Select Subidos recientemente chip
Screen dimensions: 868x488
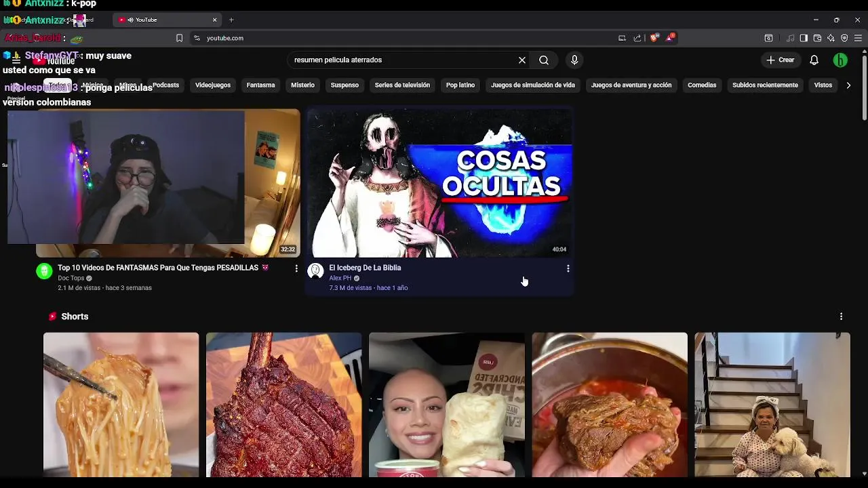point(765,85)
